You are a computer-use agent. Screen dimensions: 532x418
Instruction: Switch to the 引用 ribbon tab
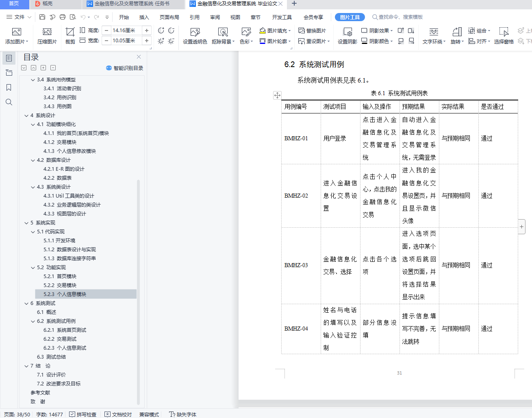pyautogui.click(x=195, y=17)
